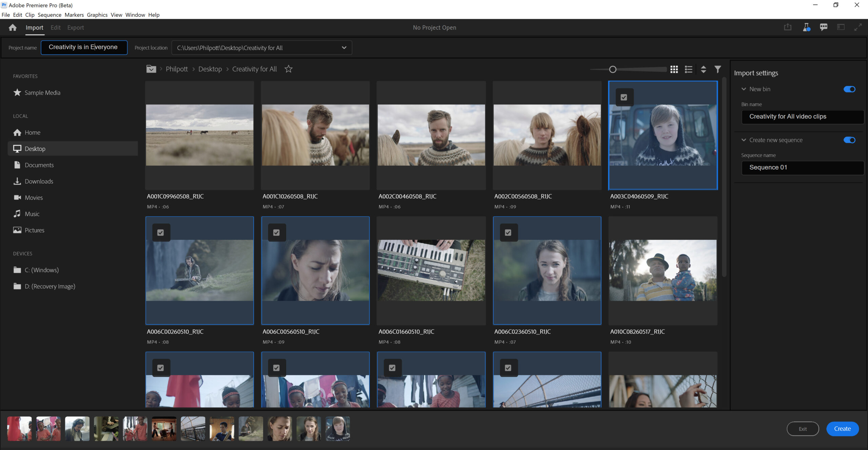Go to the Home screen icon
Viewport: 868px width, 450px height.
[x=13, y=27]
